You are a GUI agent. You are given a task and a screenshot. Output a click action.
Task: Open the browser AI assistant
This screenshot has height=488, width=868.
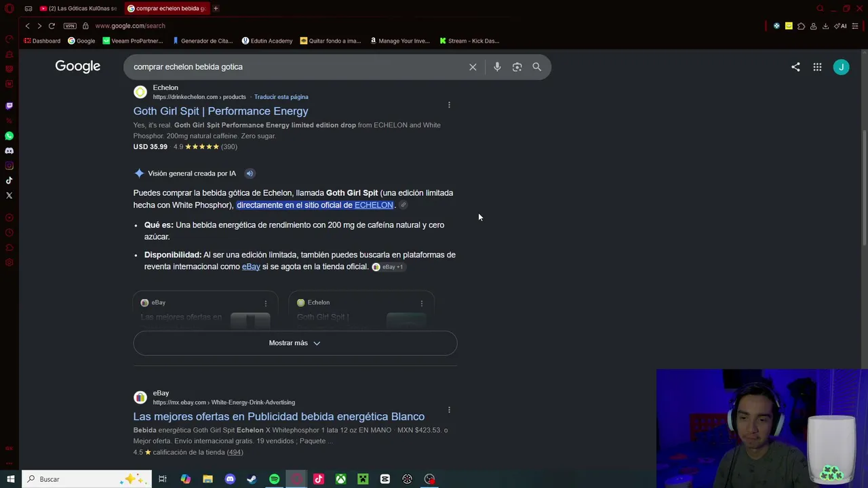click(841, 26)
